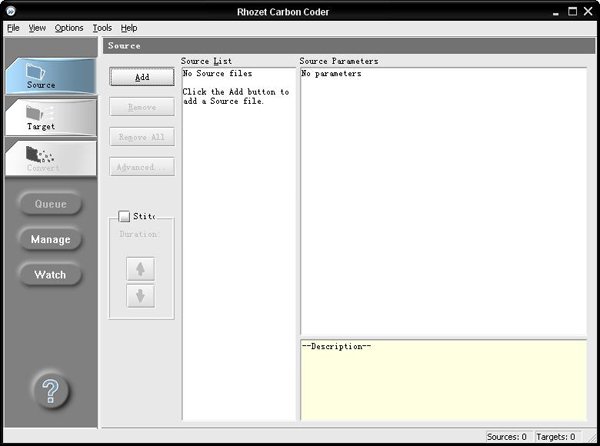Click the 'Click the Add button' hint text
The width and height of the screenshot is (600, 446).
[235, 96]
